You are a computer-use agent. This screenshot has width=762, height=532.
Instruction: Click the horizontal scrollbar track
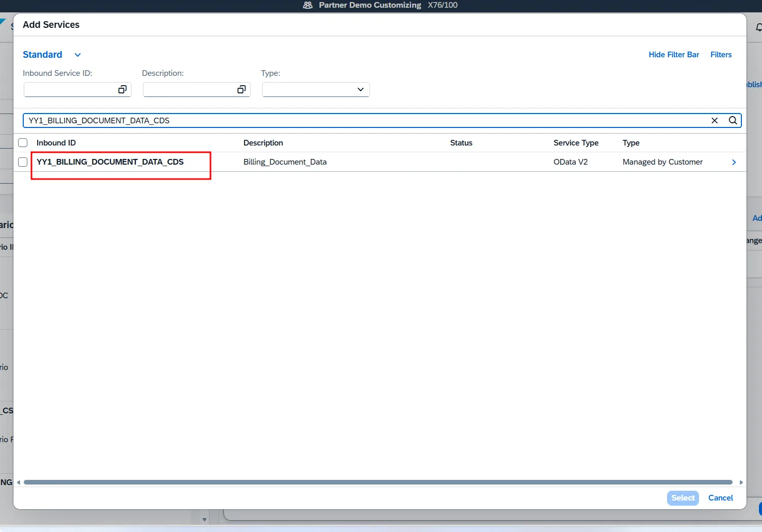point(378,482)
